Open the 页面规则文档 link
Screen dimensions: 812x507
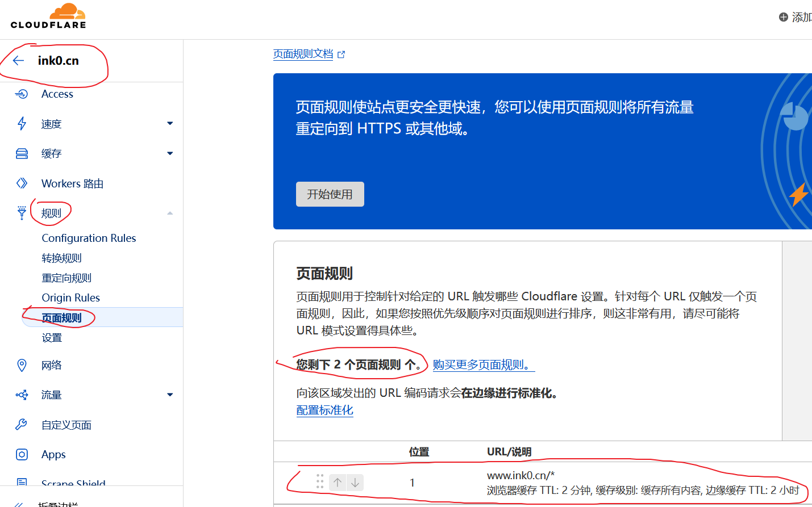point(303,54)
